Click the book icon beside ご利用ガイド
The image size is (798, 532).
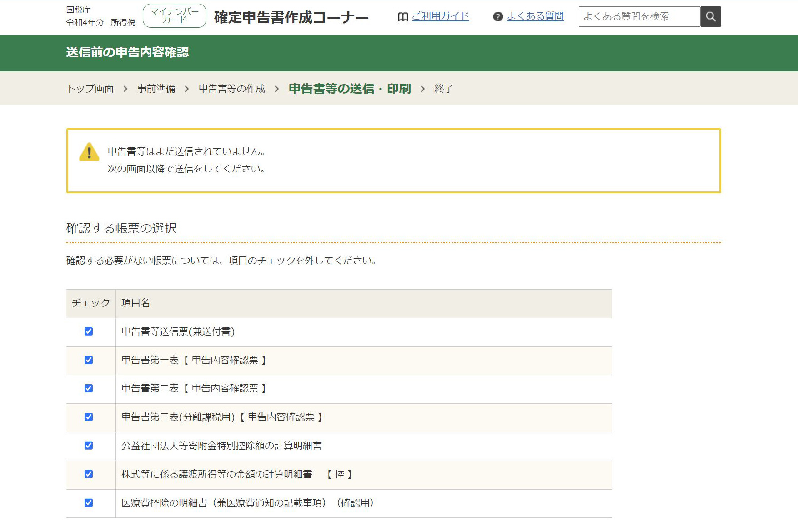(403, 17)
